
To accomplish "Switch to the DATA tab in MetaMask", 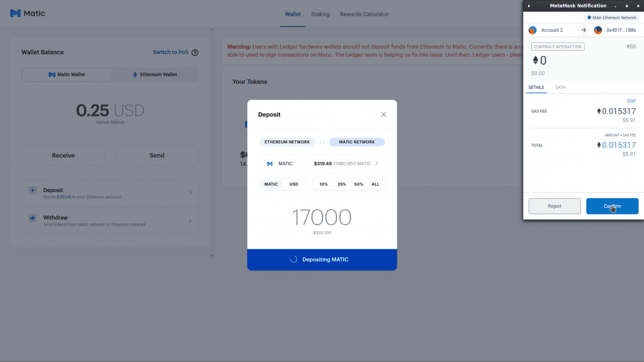I will pyautogui.click(x=560, y=87).
